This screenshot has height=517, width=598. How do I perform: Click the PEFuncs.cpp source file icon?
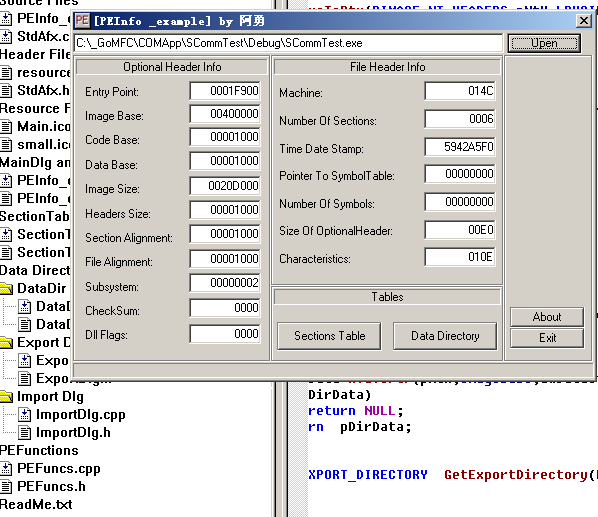[6, 468]
